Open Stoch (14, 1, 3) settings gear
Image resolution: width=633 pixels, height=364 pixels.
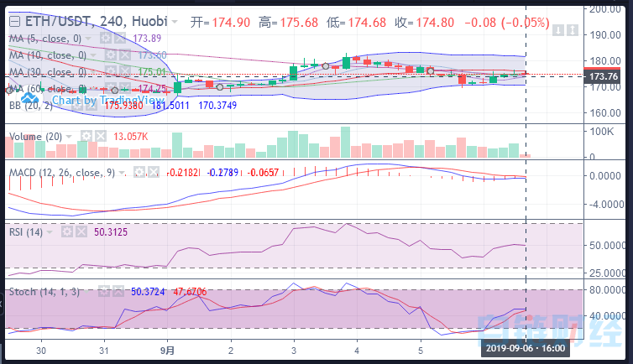[x=104, y=291]
